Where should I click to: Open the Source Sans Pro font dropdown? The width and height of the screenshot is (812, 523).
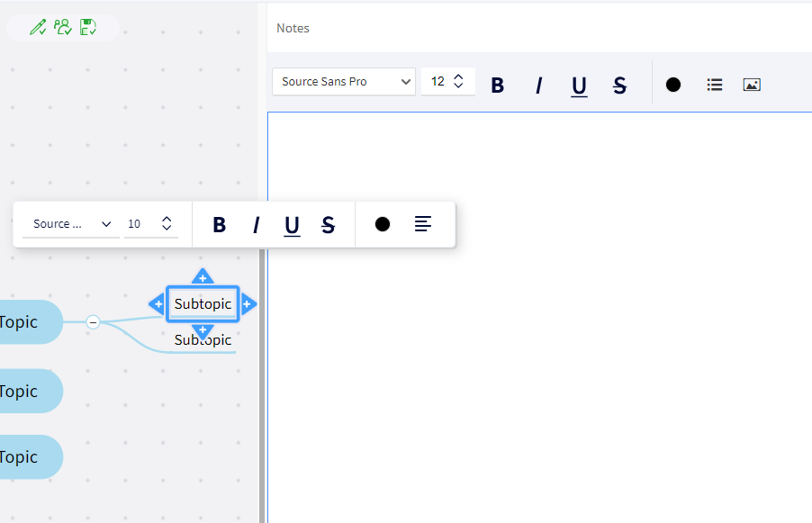coord(343,82)
